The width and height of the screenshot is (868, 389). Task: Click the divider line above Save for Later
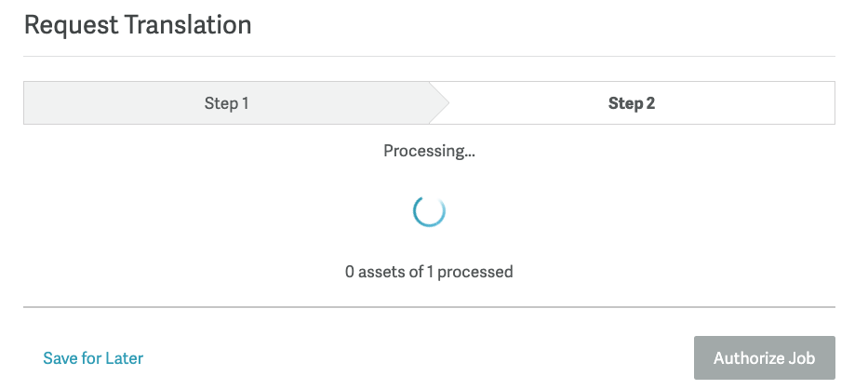pos(429,306)
